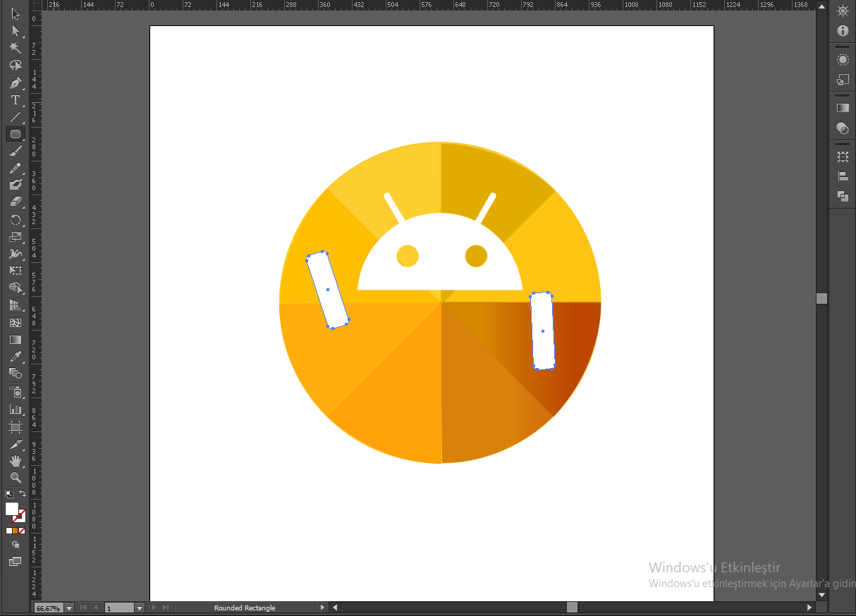Select the Blob Brush tool
This screenshot has height=616, width=856.
click(x=15, y=185)
